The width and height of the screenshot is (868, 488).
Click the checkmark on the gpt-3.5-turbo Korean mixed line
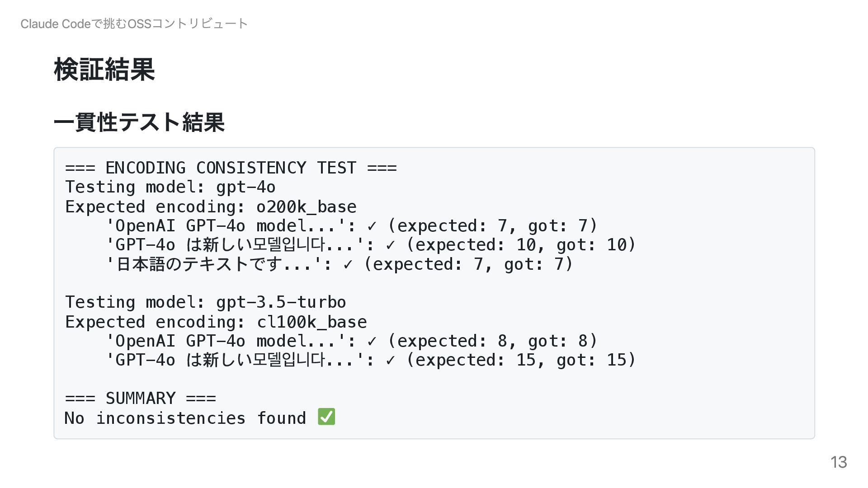pyautogui.click(x=391, y=361)
